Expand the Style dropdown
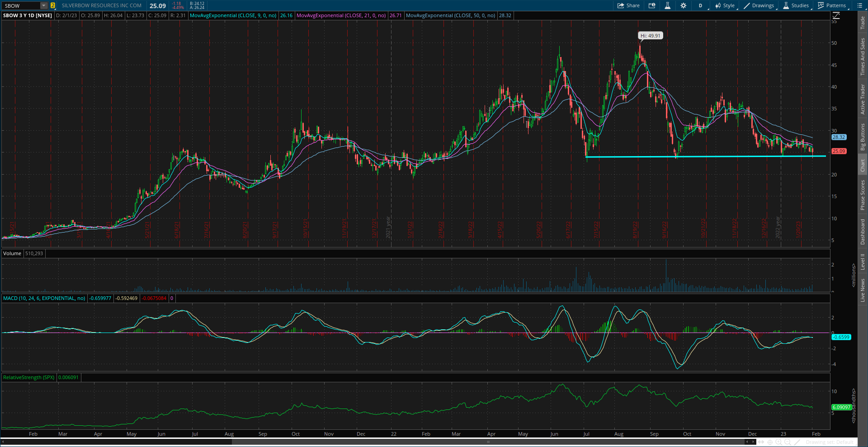The height and width of the screenshot is (447, 868). 726,5
